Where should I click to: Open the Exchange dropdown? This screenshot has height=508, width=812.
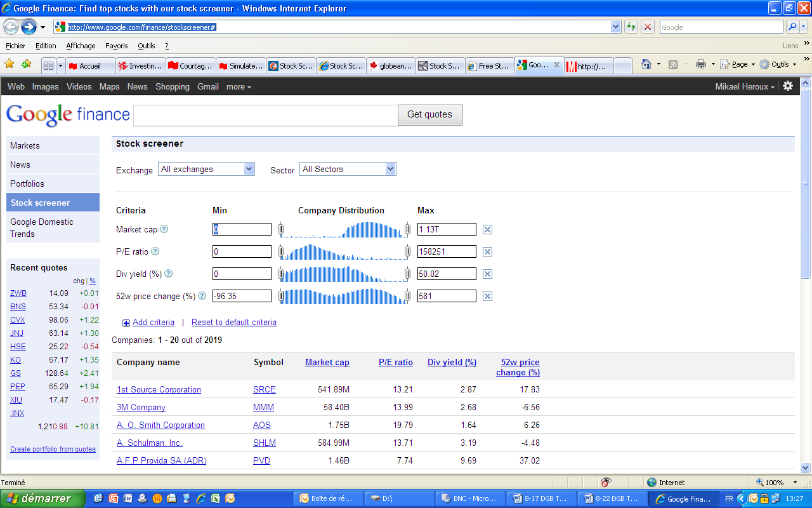click(x=206, y=169)
